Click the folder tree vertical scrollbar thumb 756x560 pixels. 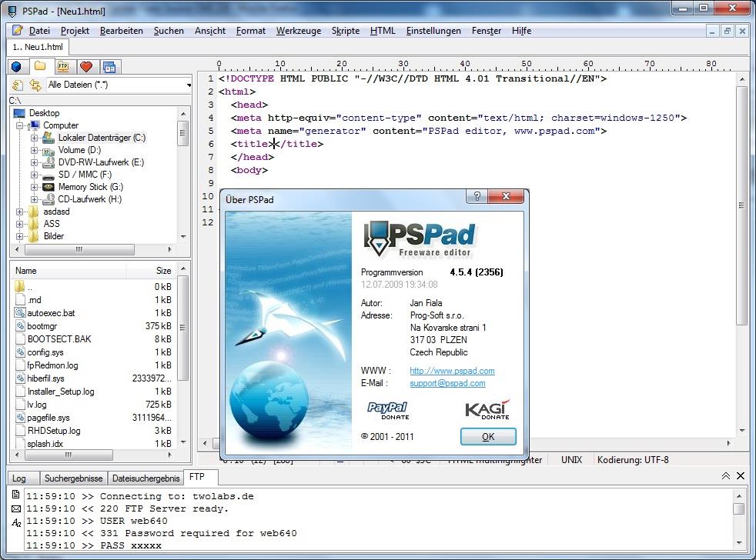point(182,134)
